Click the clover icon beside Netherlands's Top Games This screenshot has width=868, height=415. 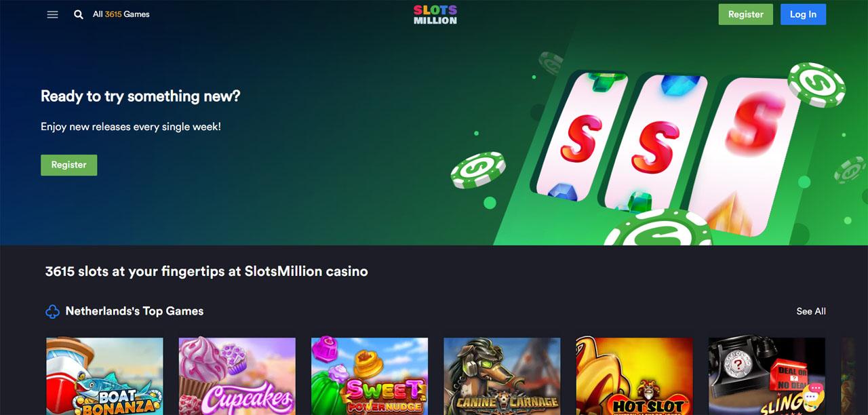[52, 312]
